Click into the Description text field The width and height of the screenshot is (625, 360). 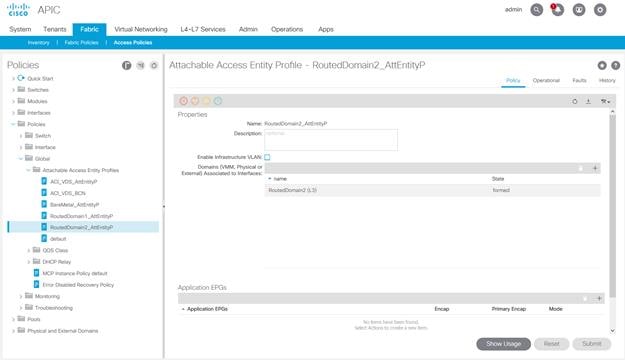tap(331, 140)
